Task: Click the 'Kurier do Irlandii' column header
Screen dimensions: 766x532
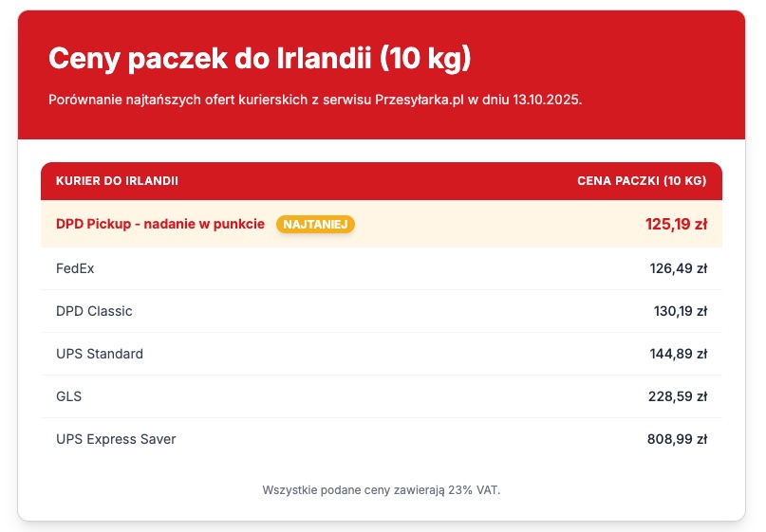Action: pos(117,180)
